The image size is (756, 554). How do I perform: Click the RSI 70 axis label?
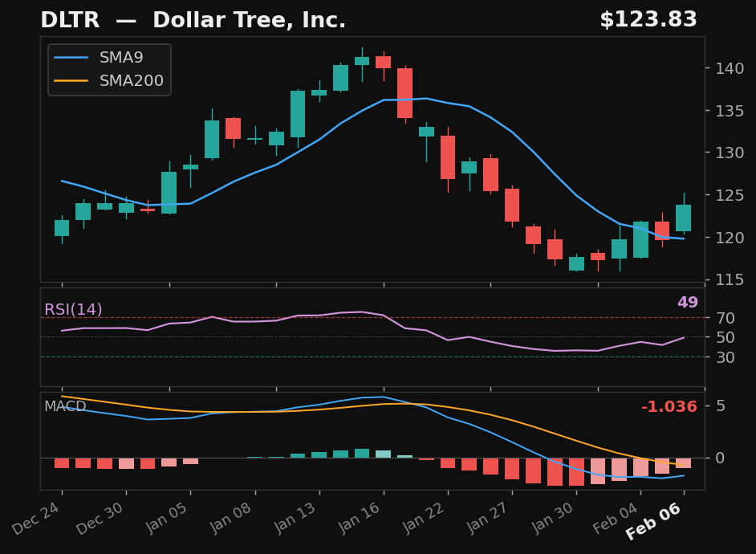point(726,318)
